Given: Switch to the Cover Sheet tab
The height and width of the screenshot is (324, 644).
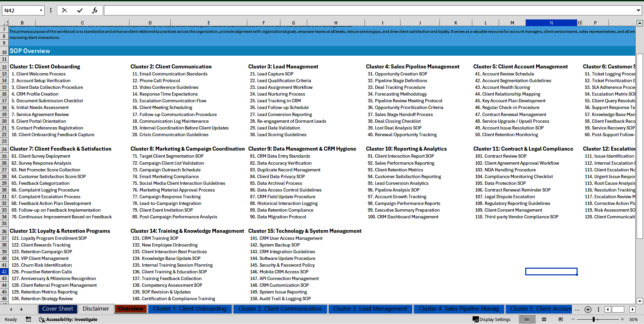Looking at the screenshot, I should coord(57,309).
